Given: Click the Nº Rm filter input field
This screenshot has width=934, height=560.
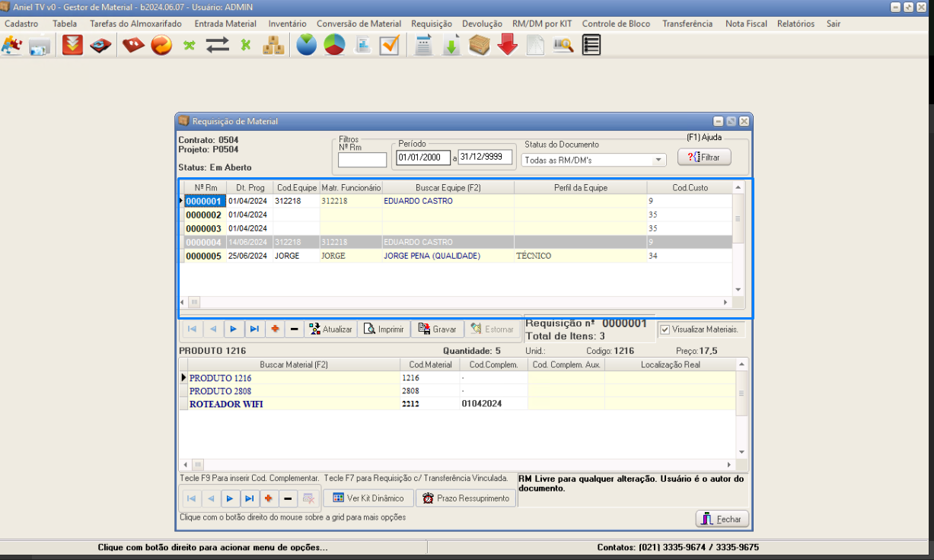Looking at the screenshot, I should coord(362,160).
